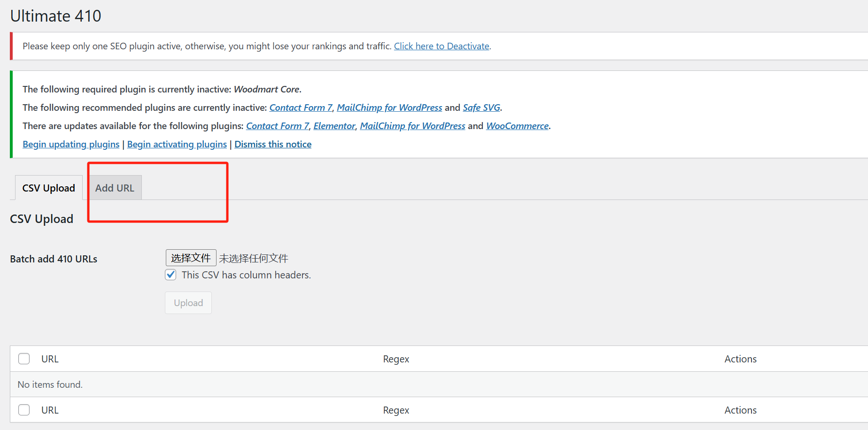Switch to the Add URL tab
Image resolution: width=868 pixels, height=430 pixels.
pos(115,188)
